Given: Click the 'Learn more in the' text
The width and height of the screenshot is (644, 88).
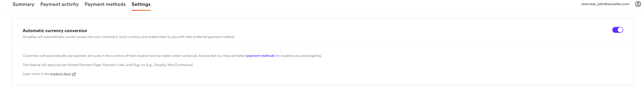Looking at the screenshot, I should click(x=36, y=74).
